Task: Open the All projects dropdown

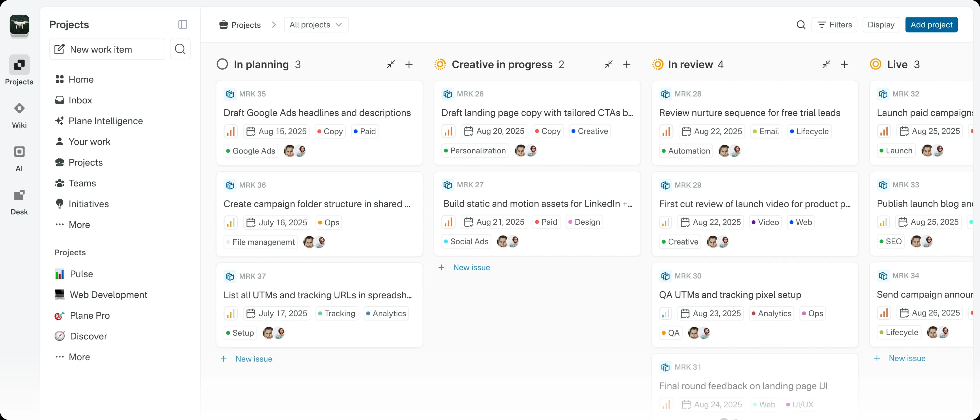Action: click(316, 24)
